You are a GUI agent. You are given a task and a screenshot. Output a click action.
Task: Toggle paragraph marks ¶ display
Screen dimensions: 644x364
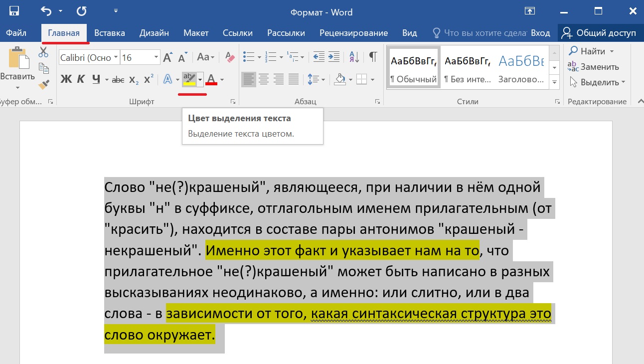(373, 57)
